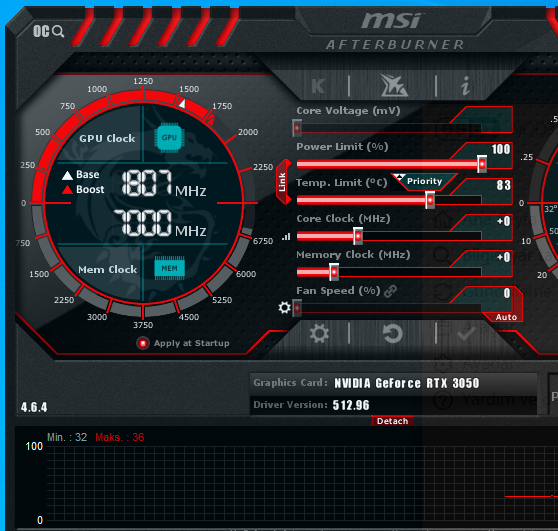Viewport: 558px width, 531px height.
Task: Open the core clock curve bars icon
Action: point(286,237)
